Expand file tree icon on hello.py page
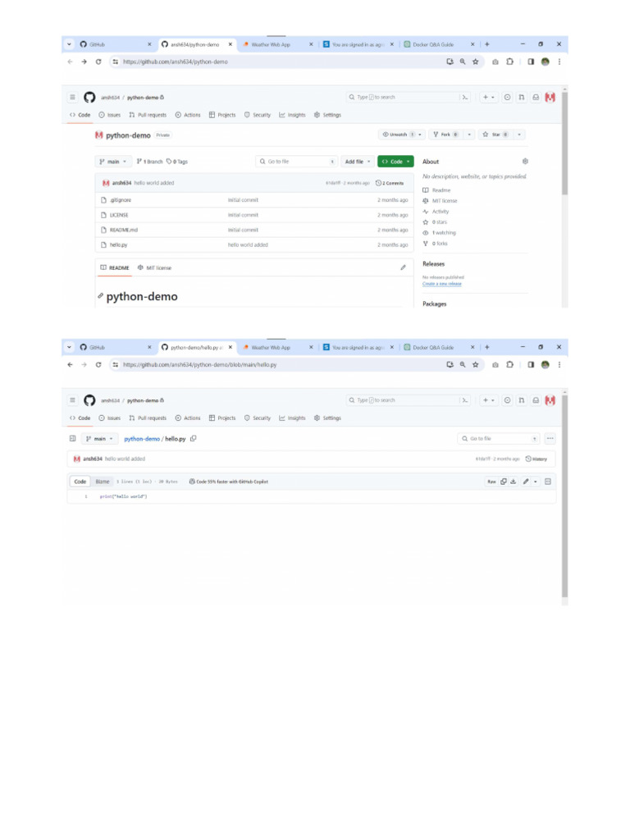 73,438
